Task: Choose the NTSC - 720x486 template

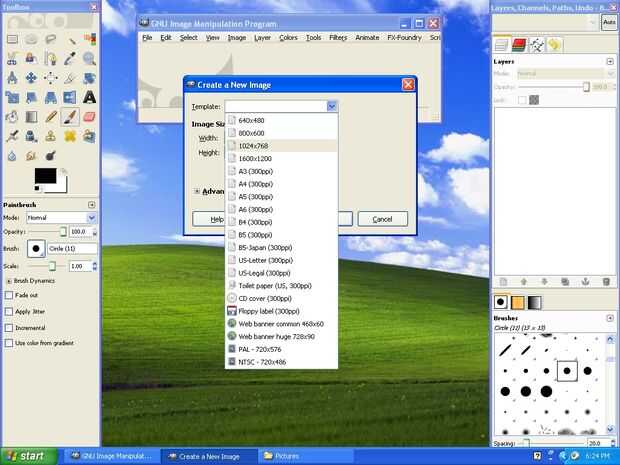Action: (282, 362)
